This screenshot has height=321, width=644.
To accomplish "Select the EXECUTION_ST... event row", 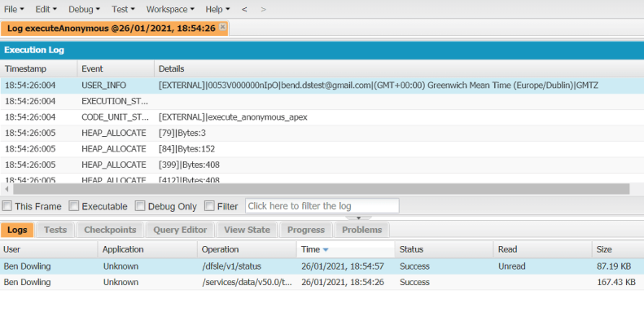I will coord(322,101).
